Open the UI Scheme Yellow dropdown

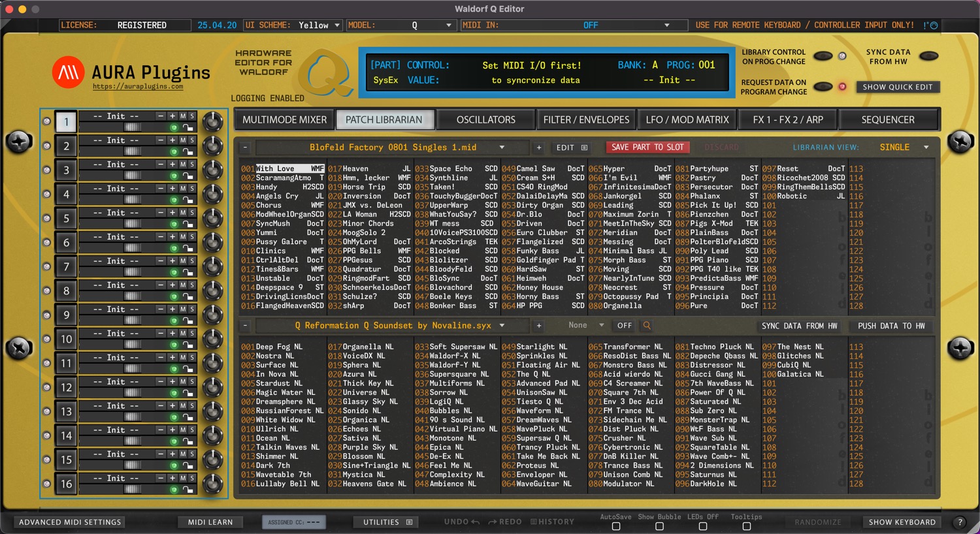click(x=293, y=25)
